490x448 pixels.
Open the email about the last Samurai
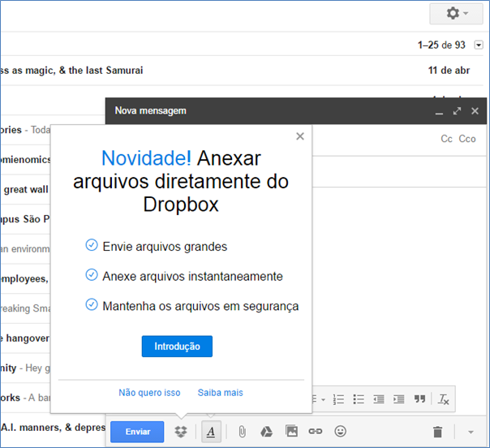242,71
